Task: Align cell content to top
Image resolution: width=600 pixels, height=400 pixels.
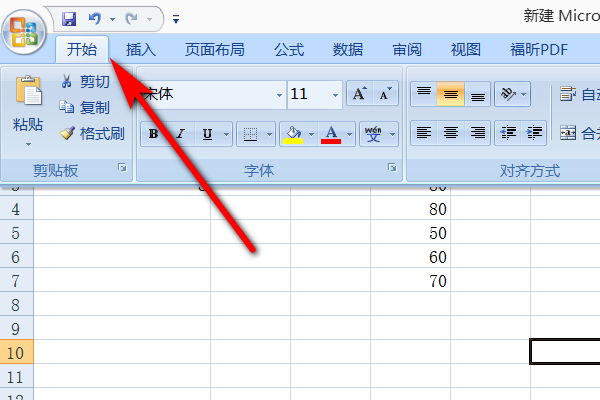Action: point(424,93)
